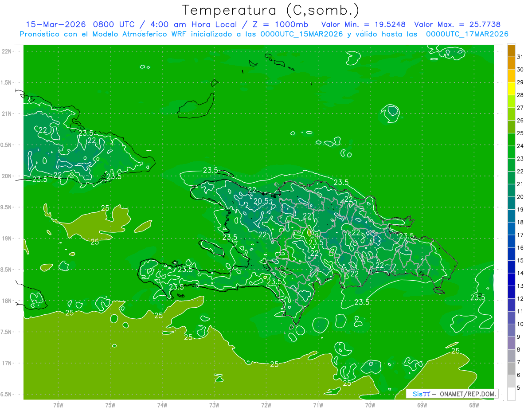Click the '6.5N' latitude axis label
The height and width of the screenshot is (411, 532).
pos(6,395)
